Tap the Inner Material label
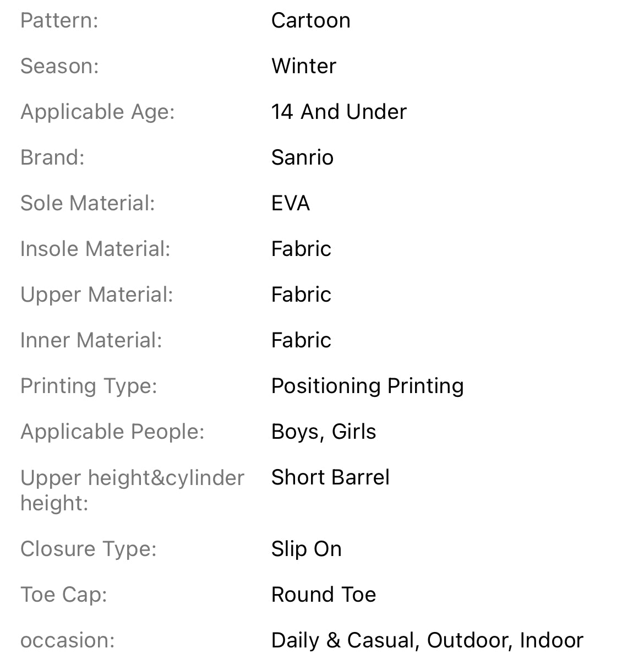The height and width of the screenshot is (670, 644). tap(91, 340)
